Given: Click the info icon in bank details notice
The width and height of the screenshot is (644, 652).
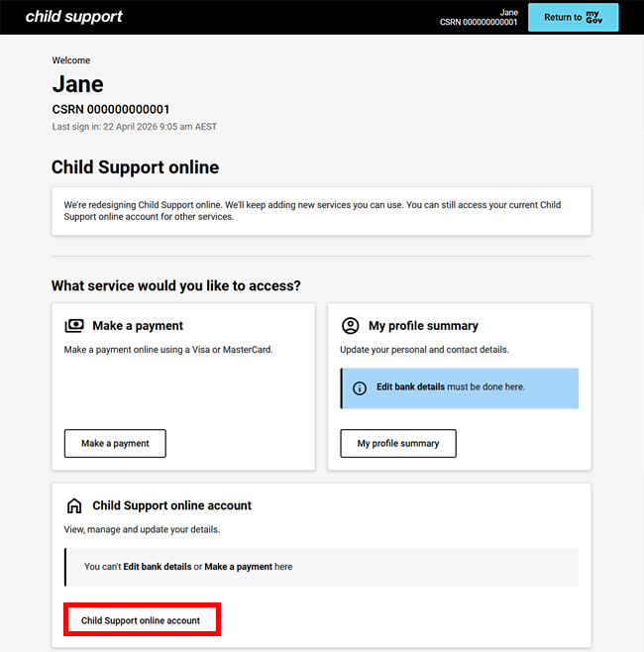Looking at the screenshot, I should 360,387.
